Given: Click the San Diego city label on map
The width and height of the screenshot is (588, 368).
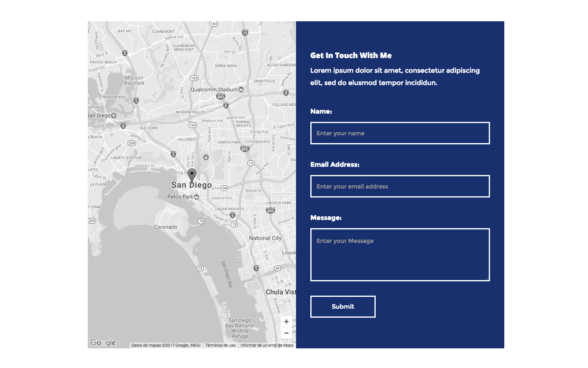Looking at the screenshot, I should [191, 185].
